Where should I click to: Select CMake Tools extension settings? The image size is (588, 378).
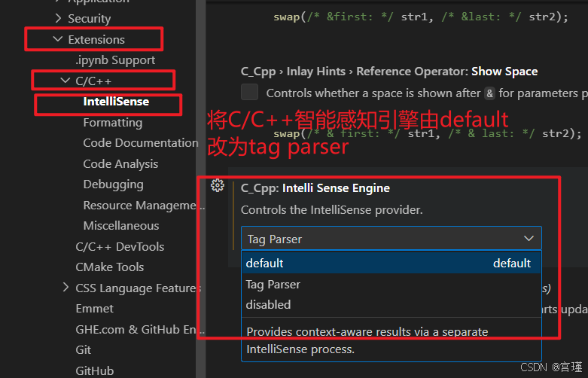[109, 267]
